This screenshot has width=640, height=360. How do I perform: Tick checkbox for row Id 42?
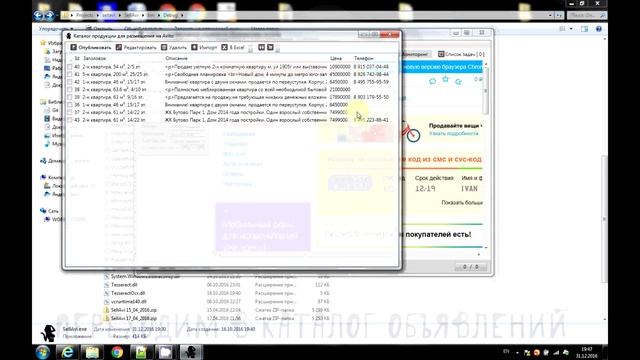pyautogui.click(x=70, y=82)
